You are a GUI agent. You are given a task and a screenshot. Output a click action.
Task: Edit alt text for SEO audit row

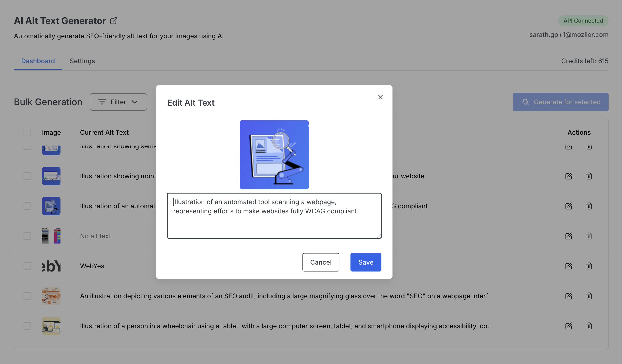coord(569,296)
